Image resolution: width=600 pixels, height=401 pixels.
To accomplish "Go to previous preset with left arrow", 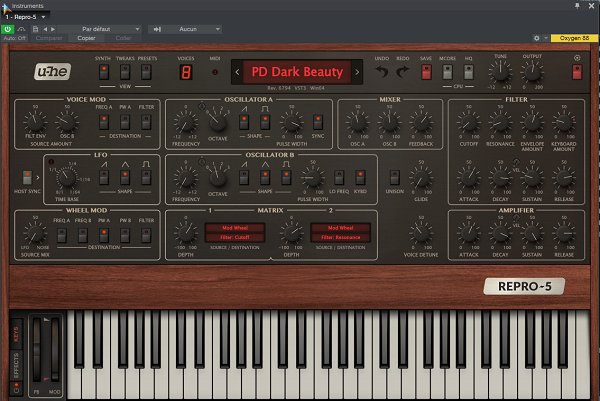I will [237, 72].
